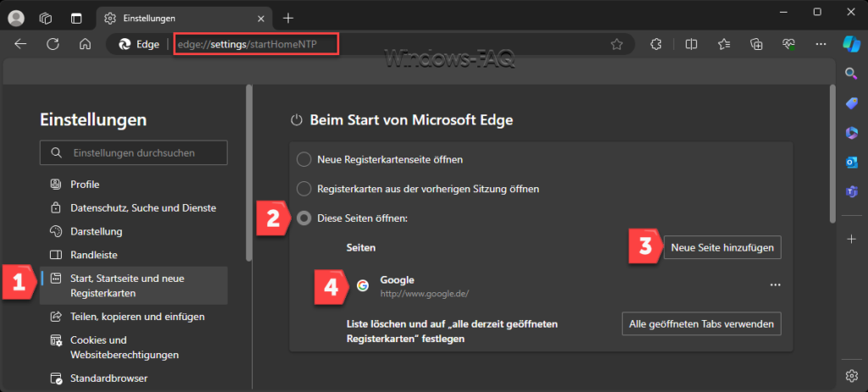The image size is (868, 392).
Task: Open Start, Startseite und neue Registerkarten
Action: click(133, 286)
